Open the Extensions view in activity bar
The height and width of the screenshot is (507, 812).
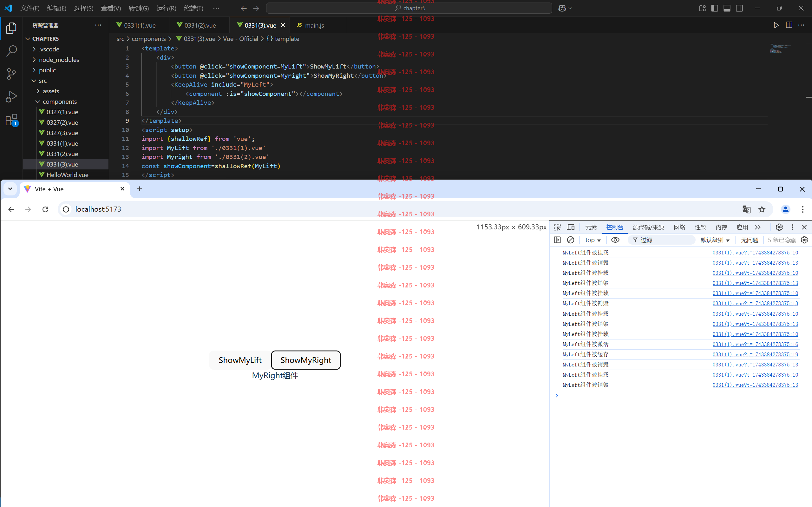pos(11,120)
